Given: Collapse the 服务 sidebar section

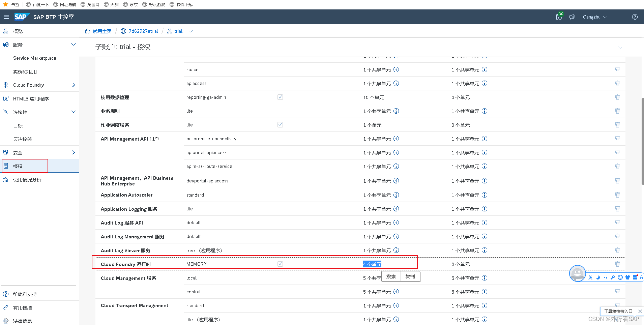Looking at the screenshot, I should click(74, 45).
